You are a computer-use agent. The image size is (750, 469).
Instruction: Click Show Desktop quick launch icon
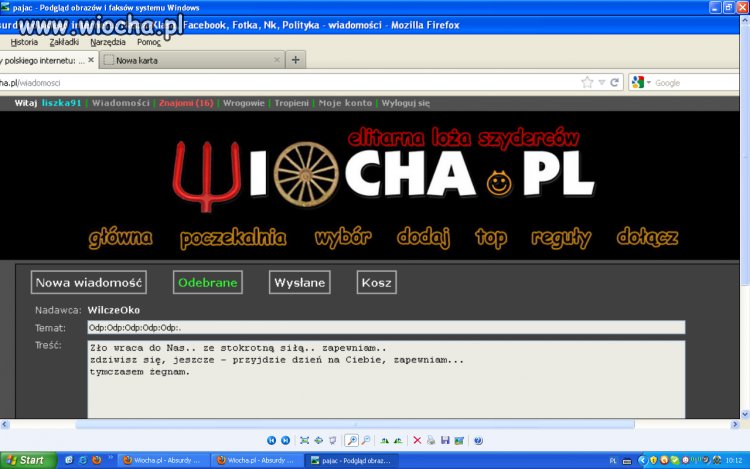pyautogui.click(x=69, y=460)
